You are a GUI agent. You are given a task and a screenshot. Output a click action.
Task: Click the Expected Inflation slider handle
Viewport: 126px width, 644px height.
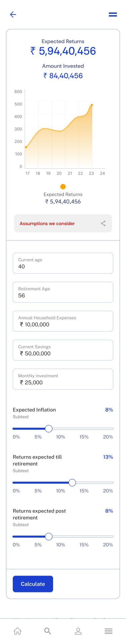49,429
